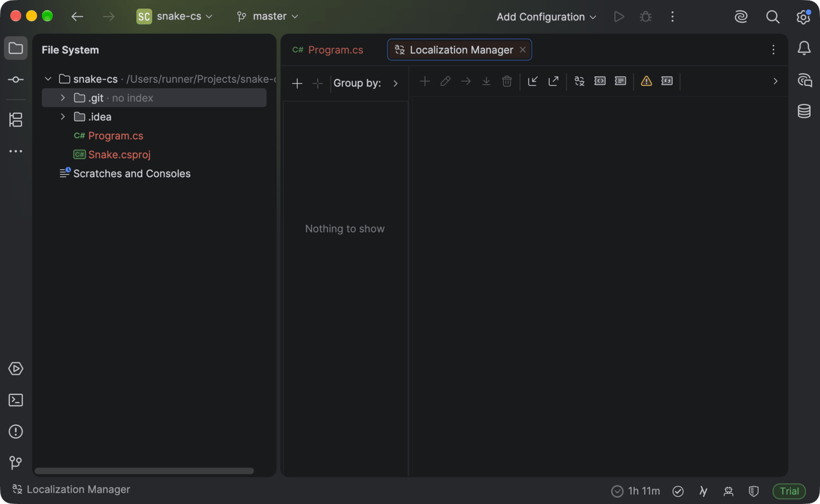Expand the .idea folder
This screenshot has width=820, height=504.
(x=63, y=117)
